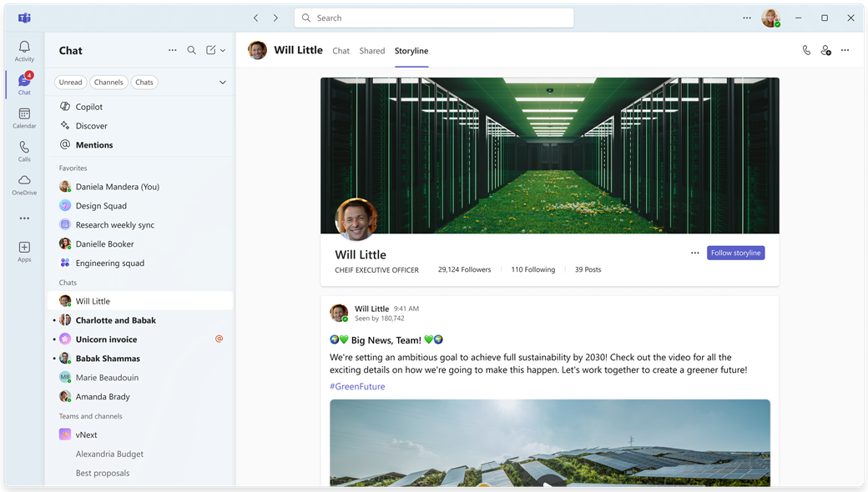Expand the chat filters chevron
The image size is (868, 492).
[222, 83]
